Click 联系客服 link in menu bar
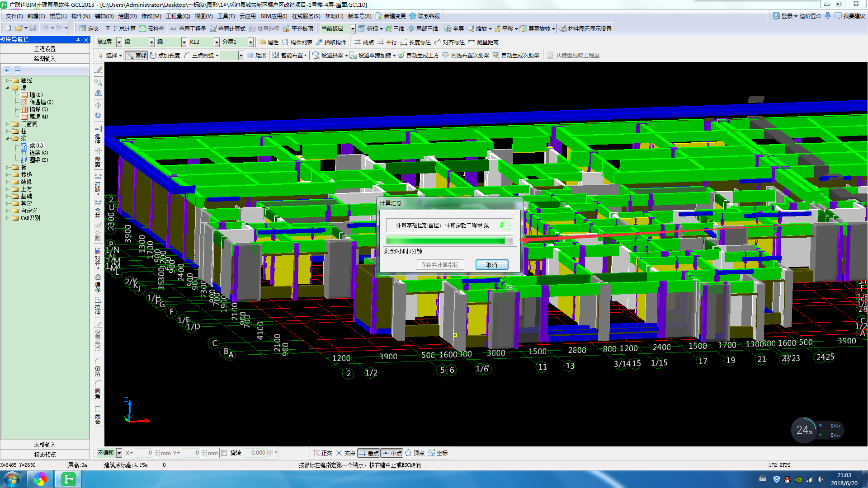This screenshot has height=488, width=868. [x=425, y=16]
